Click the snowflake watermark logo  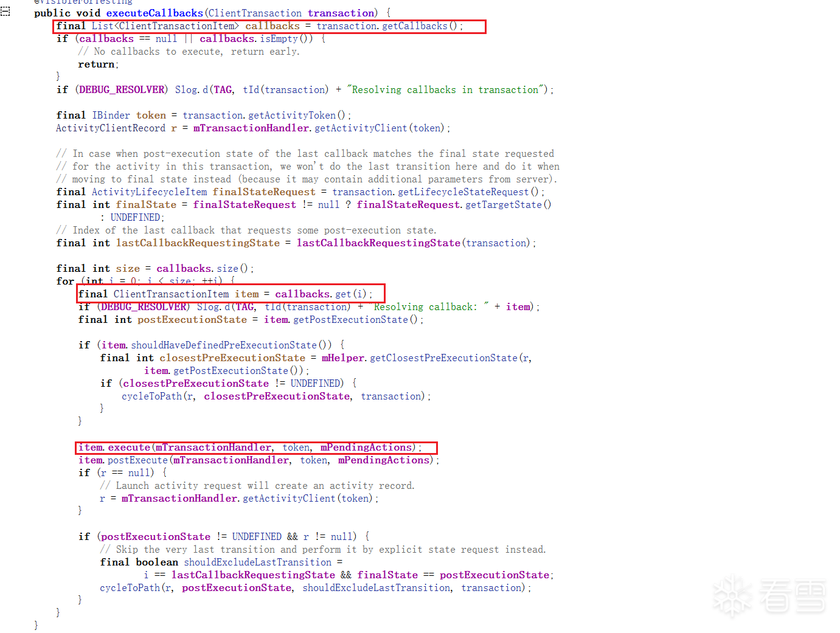point(732,595)
